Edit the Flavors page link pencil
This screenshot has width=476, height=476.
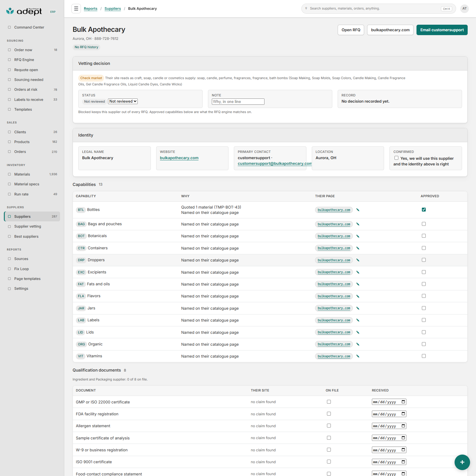tap(358, 296)
